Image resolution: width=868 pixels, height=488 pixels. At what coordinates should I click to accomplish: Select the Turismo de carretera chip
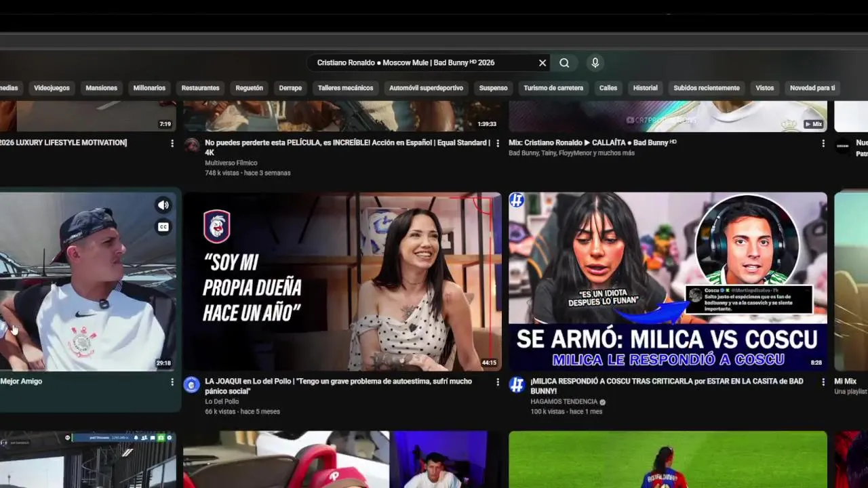coord(553,88)
